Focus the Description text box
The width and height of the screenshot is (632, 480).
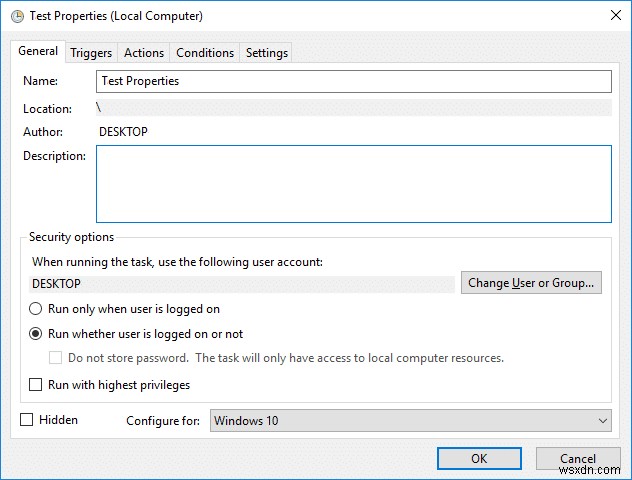tap(353, 184)
